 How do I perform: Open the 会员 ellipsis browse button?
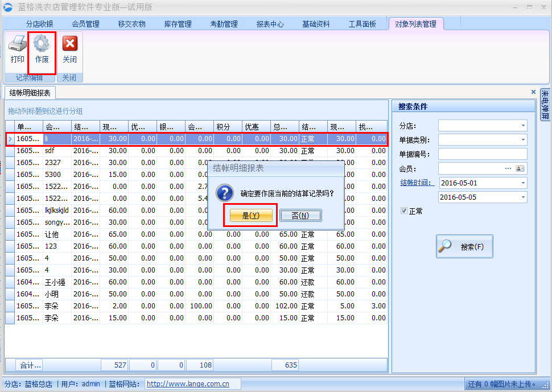tap(508, 168)
